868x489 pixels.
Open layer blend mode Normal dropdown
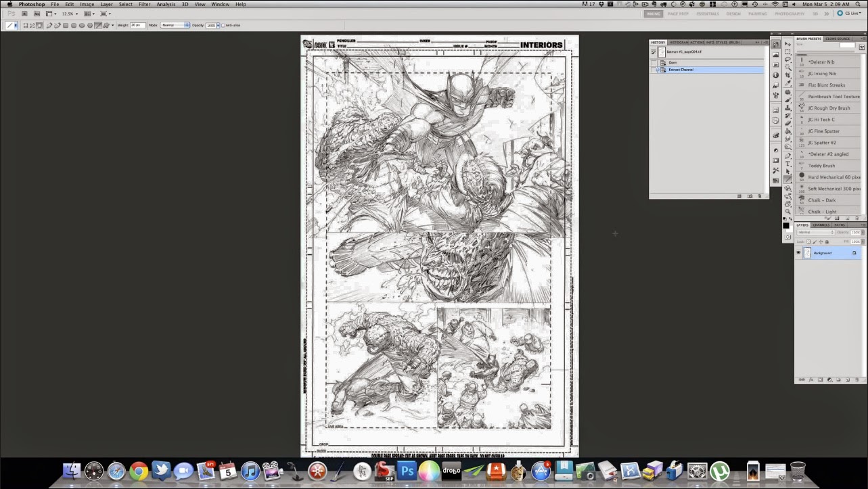[x=816, y=232]
